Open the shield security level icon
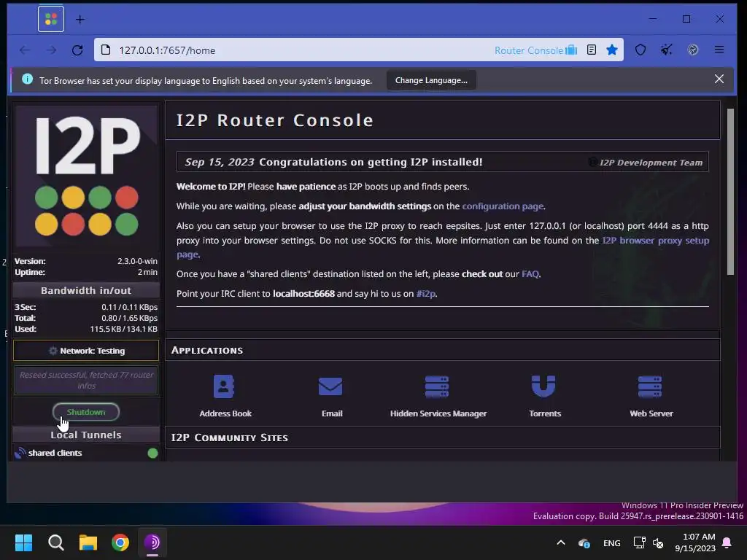This screenshot has width=747, height=560. 640,50
